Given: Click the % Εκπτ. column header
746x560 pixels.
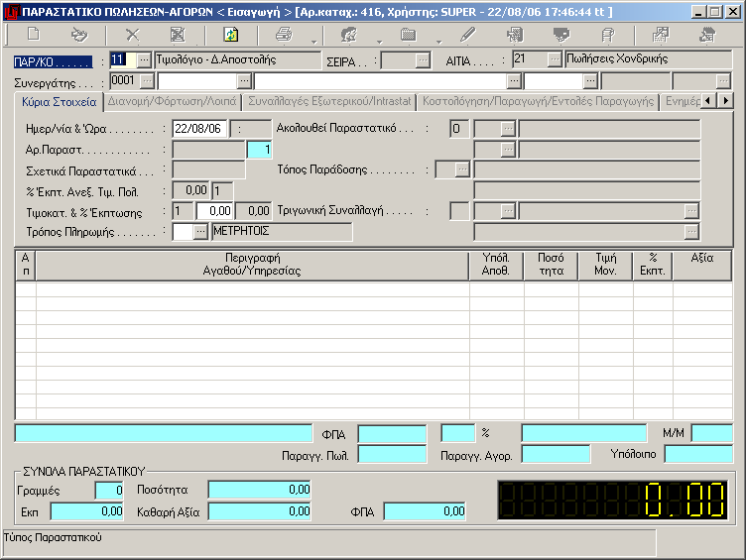Looking at the screenshot, I should coord(653,265).
